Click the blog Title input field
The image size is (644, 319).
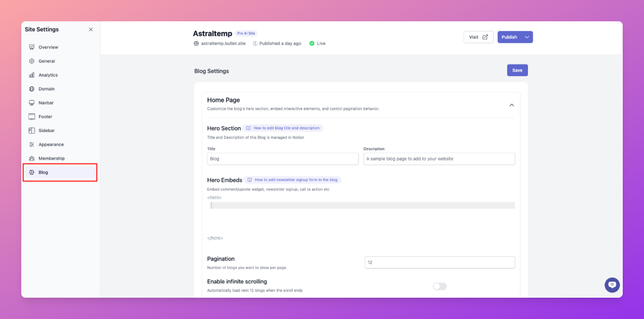[x=283, y=159]
